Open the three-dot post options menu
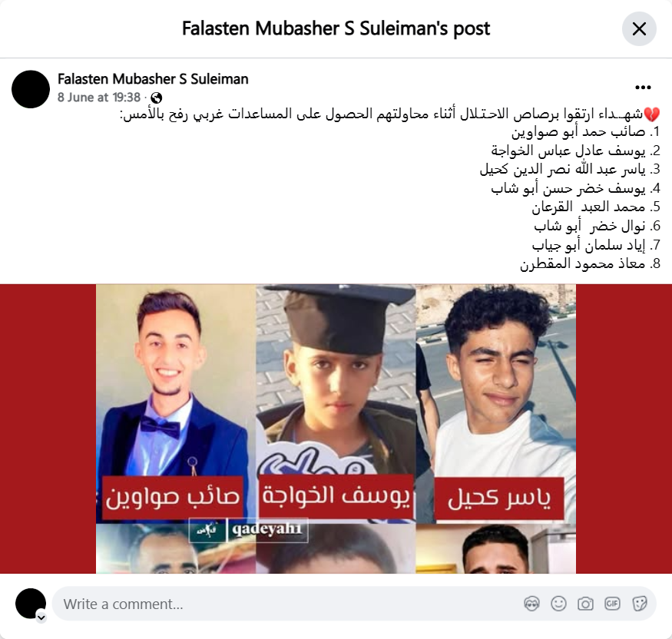The image size is (672, 639). (643, 88)
